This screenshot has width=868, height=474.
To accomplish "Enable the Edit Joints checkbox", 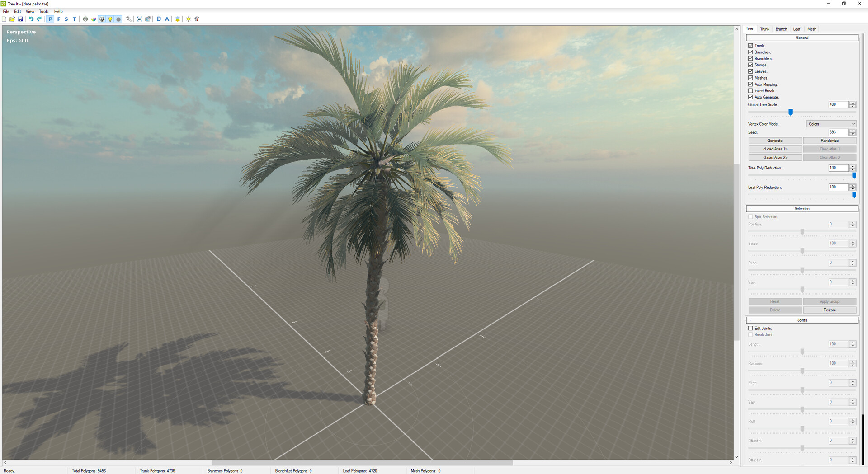I will tap(750, 329).
